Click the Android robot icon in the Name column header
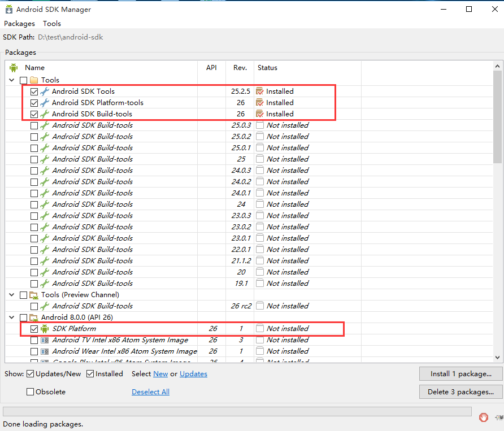Viewport: 504px width, 431px height. click(14, 67)
